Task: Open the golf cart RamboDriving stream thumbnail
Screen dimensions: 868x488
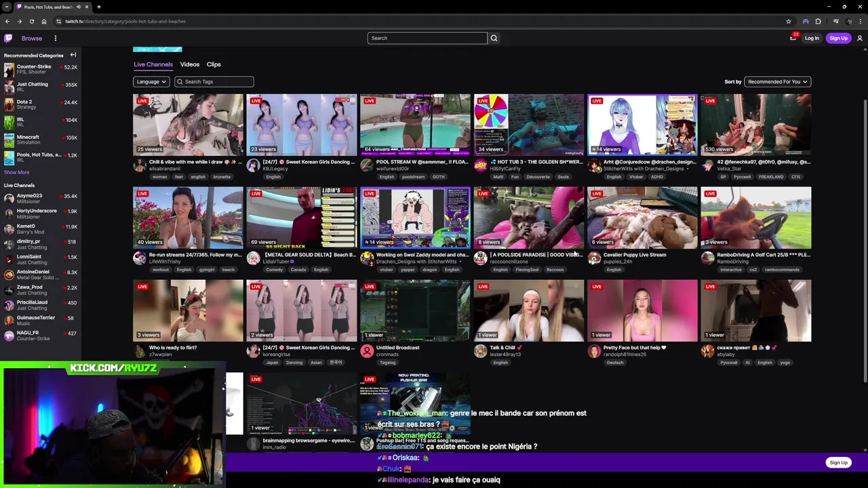Action: click(x=756, y=218)
